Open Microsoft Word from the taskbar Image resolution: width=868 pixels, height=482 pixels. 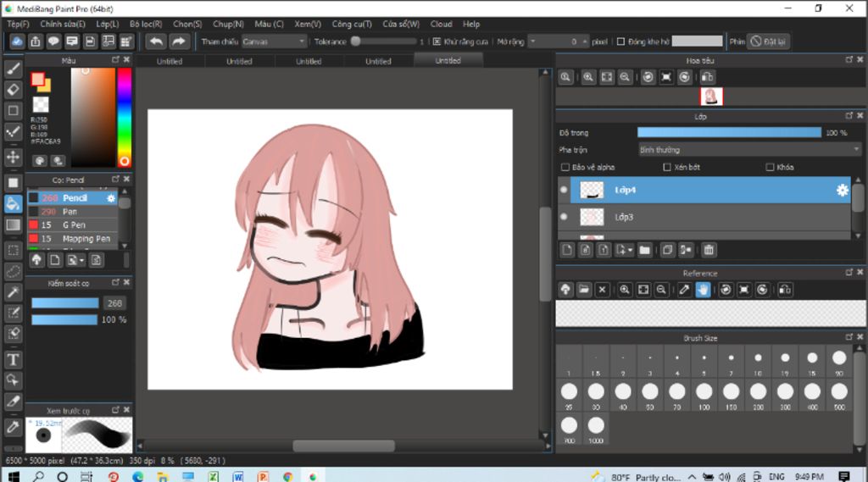point(238,476)
